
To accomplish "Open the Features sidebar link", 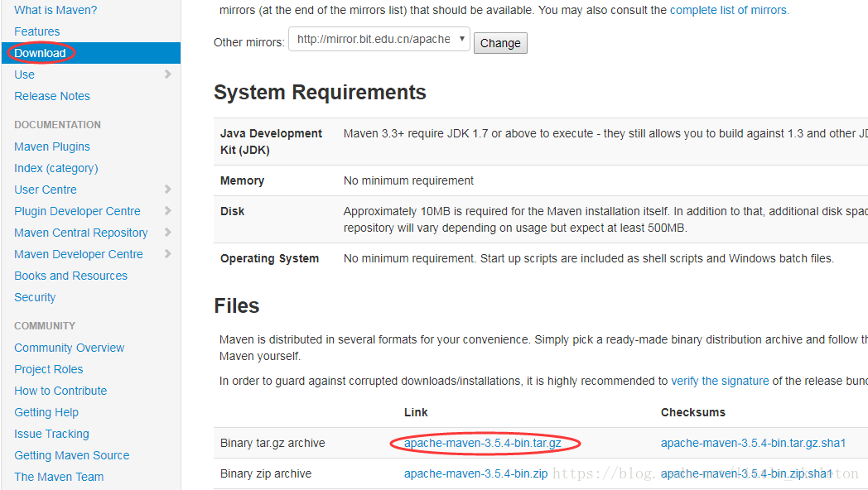I will pyautogui.click(x=37, y=31).
